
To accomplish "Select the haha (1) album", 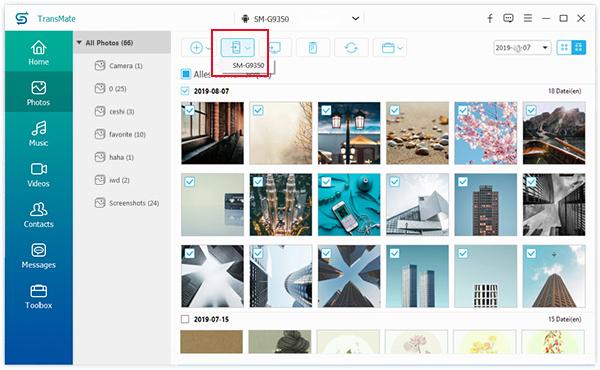I will [114, 157].
